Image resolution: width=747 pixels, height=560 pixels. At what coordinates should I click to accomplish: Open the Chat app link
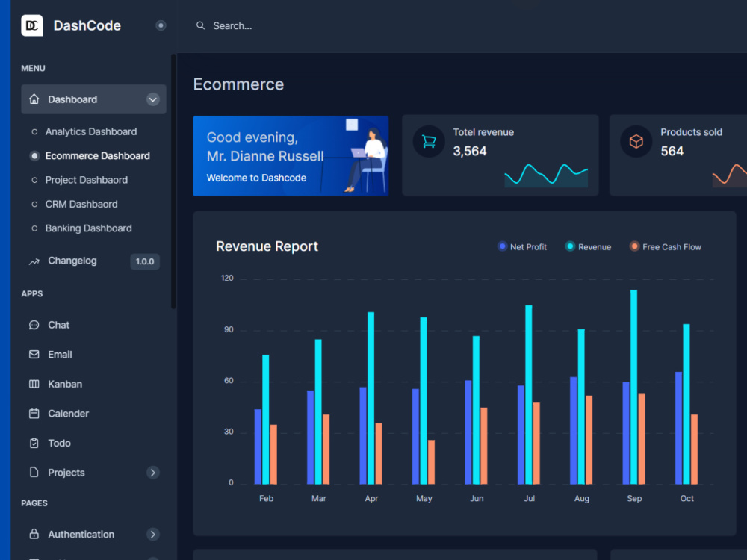(58, 325)
